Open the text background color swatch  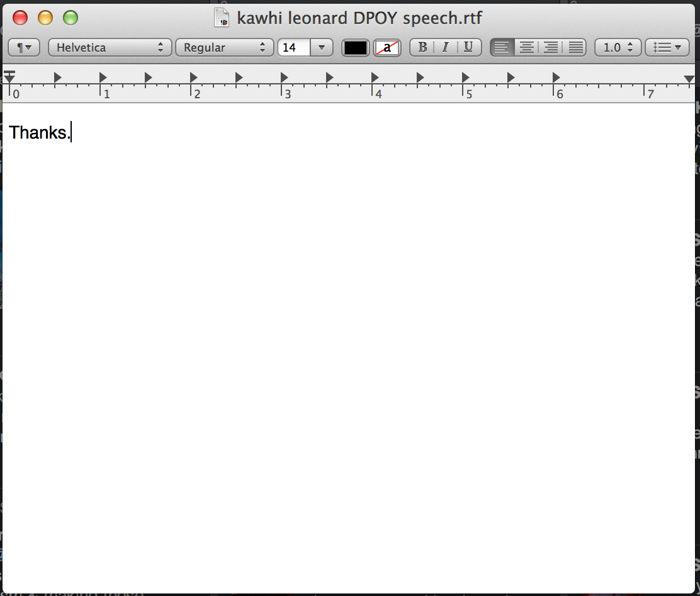[387, 48]
